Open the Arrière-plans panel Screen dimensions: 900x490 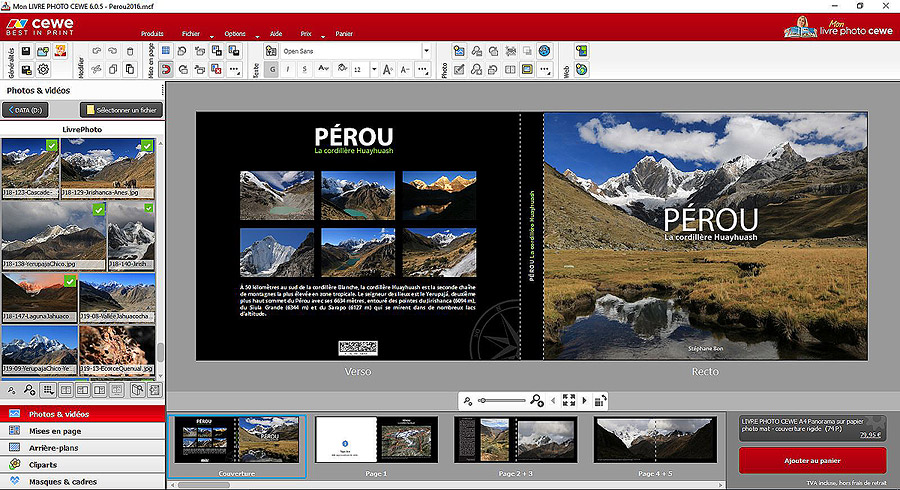[83, 448]
